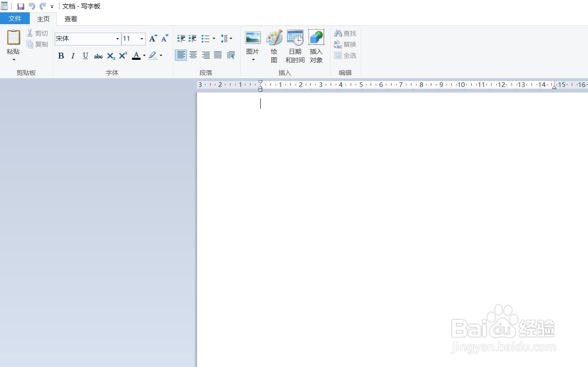Viewport: 588px width, 367px height.
Task: Click the line spacing icon
Action: coord(224,39)
